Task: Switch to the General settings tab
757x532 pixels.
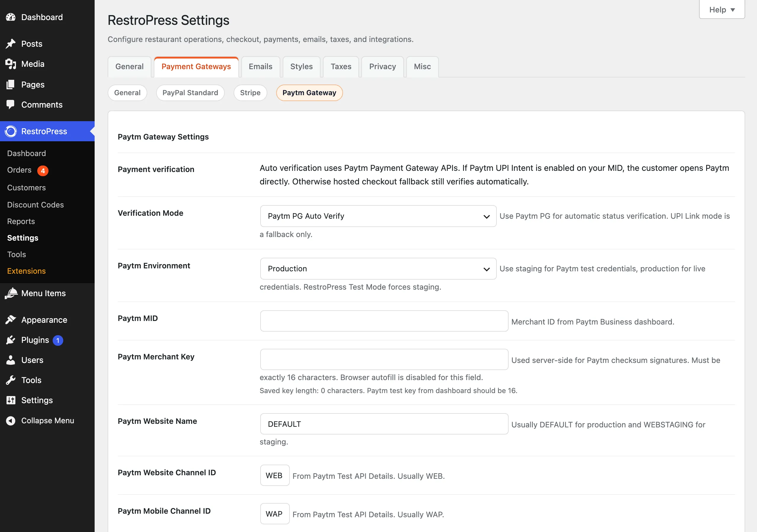Action: (129, 66)
